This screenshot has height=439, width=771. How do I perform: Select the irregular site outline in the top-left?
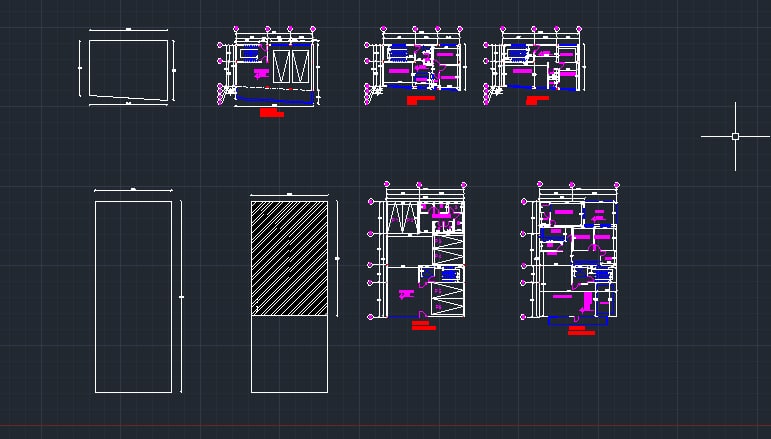click(x=90, y=70)
